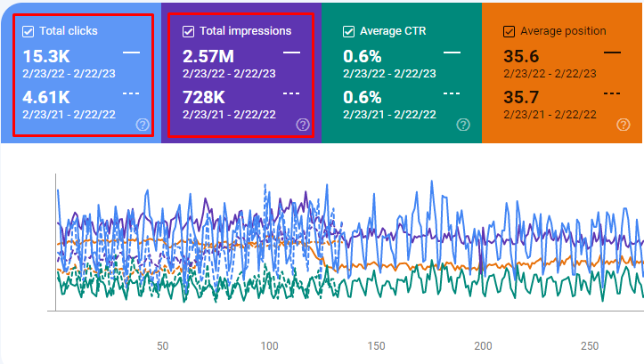Toggle the Total impressions checkbox
This screenshot has height=364, width=644.
point(188,31)
